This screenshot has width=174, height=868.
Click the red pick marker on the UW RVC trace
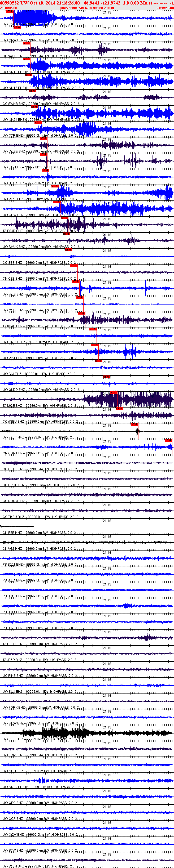point(10,11)
